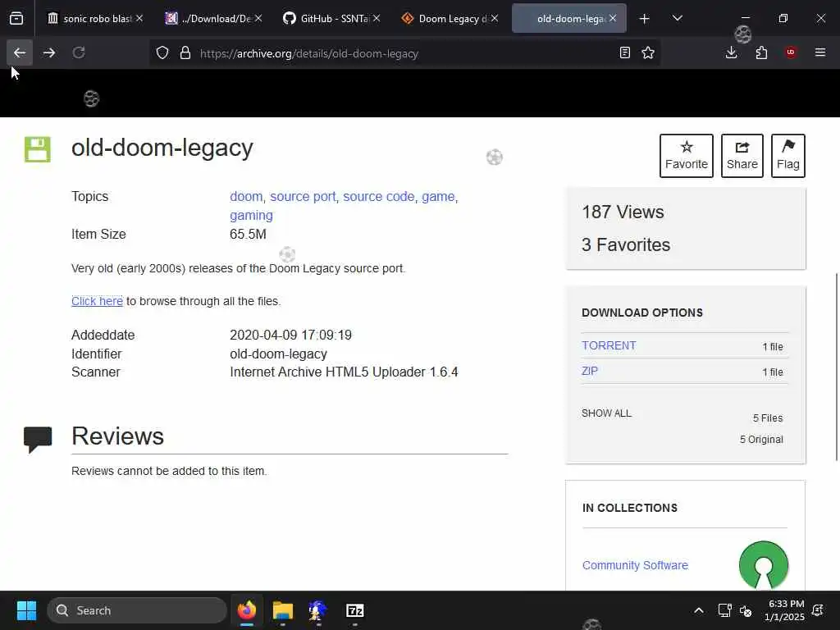This screenshot has width=840, height=630.
Task: Open the source port topic link
Action: pos(303,197)
